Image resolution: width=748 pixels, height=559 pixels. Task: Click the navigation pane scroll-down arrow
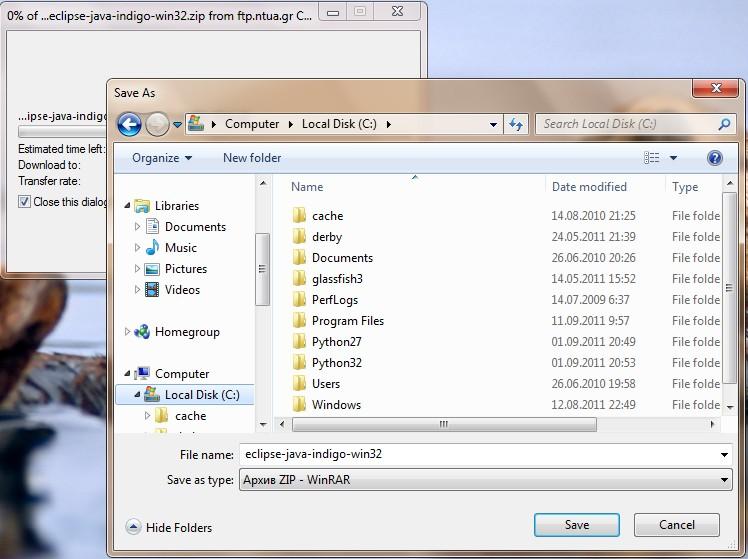click(x=263, y=424)
